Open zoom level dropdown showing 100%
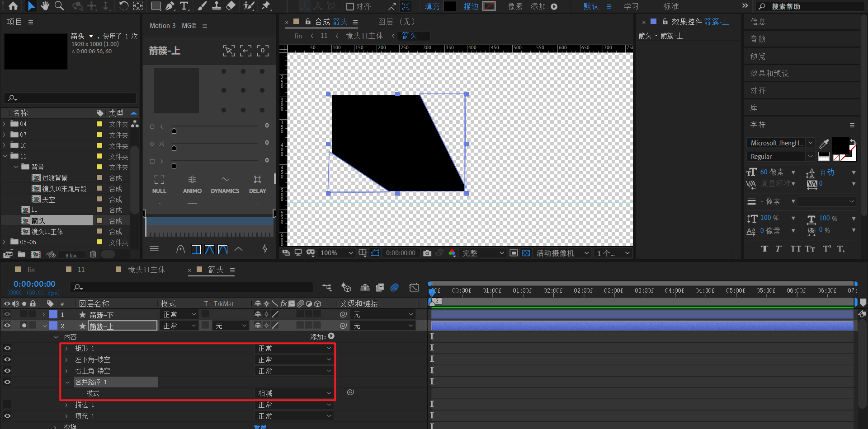Image resolution: width=868 pixels, height=429 pixels. coord(336,253)
